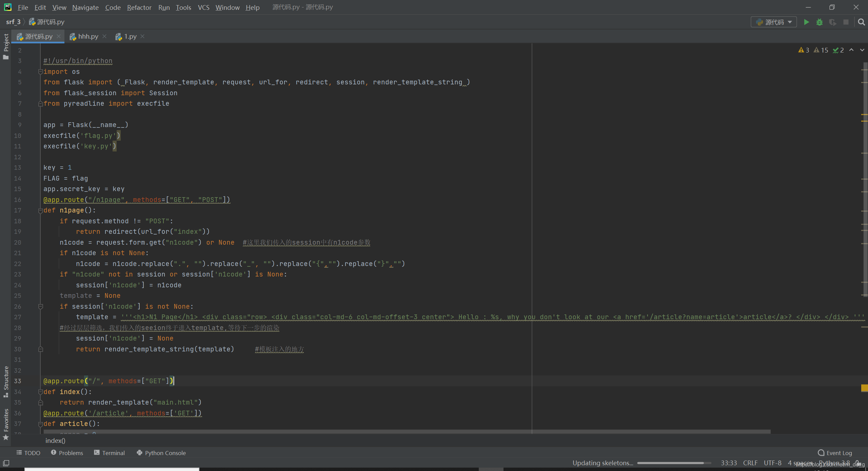The width and height of the screenshot is (868, 471).
Task: Collapse the n1page function at line 17
Action: point(40,210)
